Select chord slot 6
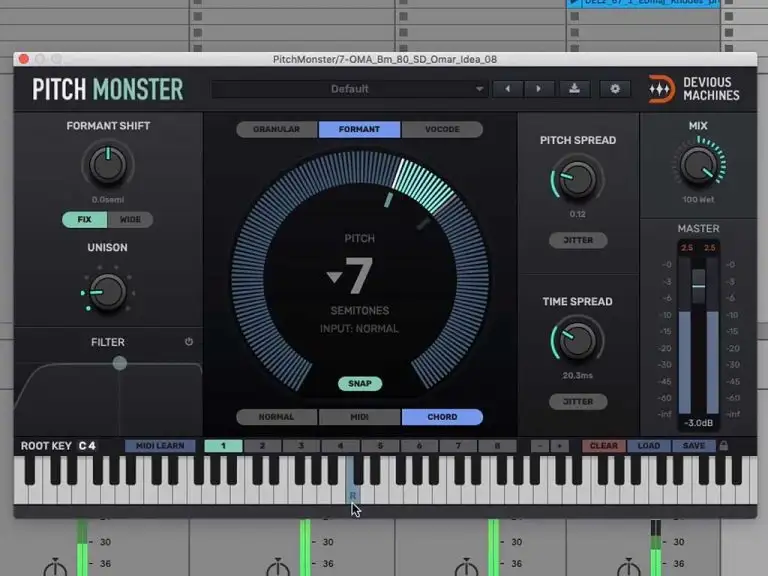Screen dimensions: 768x576 pyautogui.click(x=419, y=446)
